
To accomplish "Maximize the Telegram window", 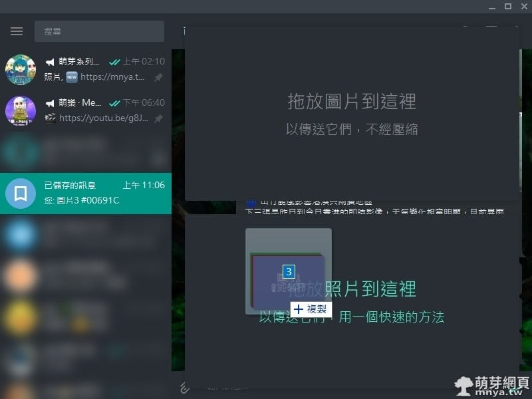I will pos(507,7).
